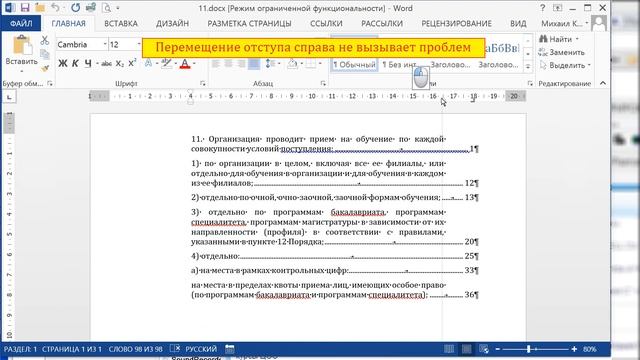Screen dimensions: 640x360
Task: Click the Redo/Repeat icon
Action: (x=76, y=8)
